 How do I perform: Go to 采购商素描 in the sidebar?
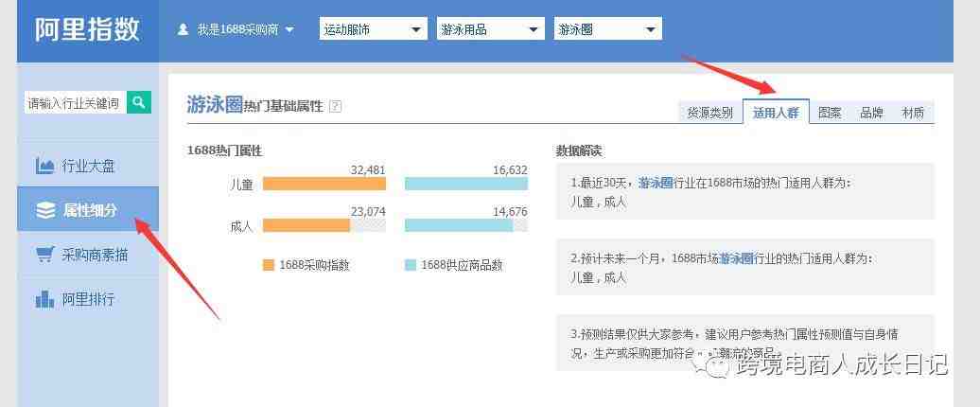coord(87,255)
